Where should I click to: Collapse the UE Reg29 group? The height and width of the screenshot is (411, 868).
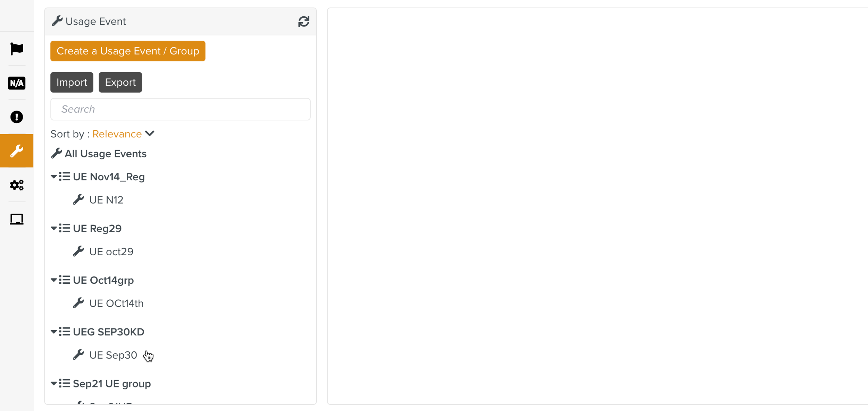(54, 229)
